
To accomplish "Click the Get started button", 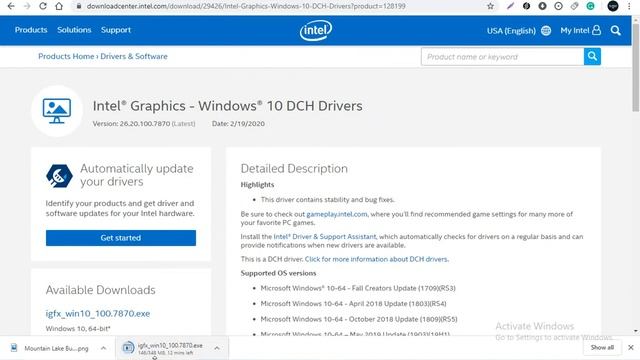I will click(x=121, y=238).
